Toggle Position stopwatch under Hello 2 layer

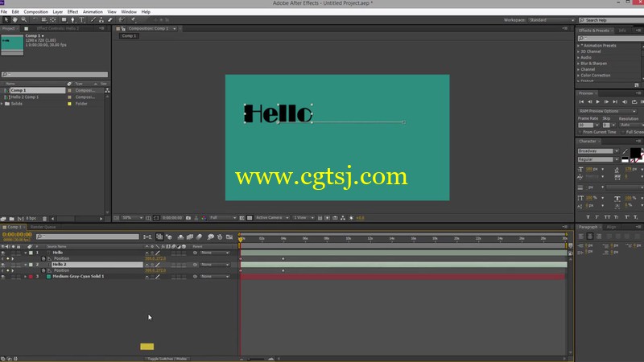pyautogui.click(x=43, y=270)
